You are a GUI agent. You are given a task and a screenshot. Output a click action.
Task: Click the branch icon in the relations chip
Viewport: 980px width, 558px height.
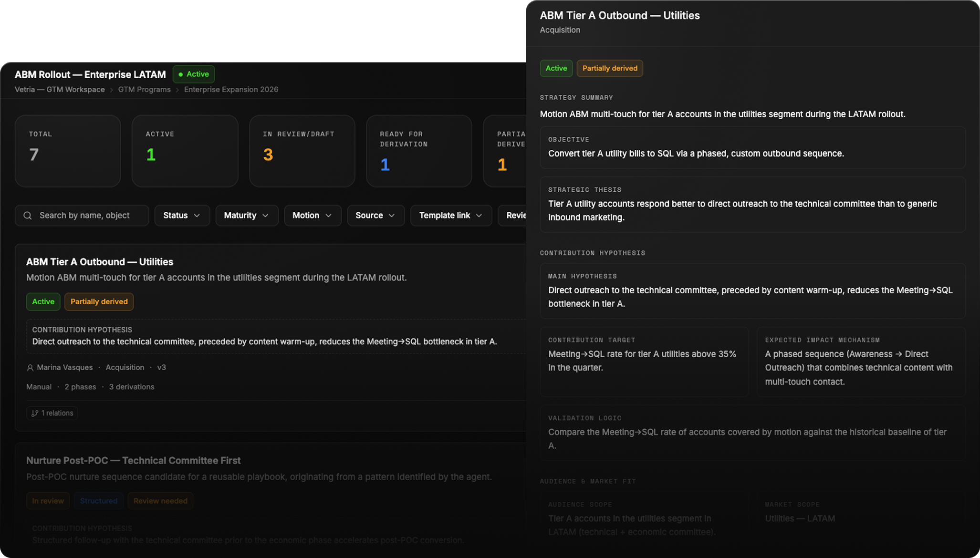(35, 413)
